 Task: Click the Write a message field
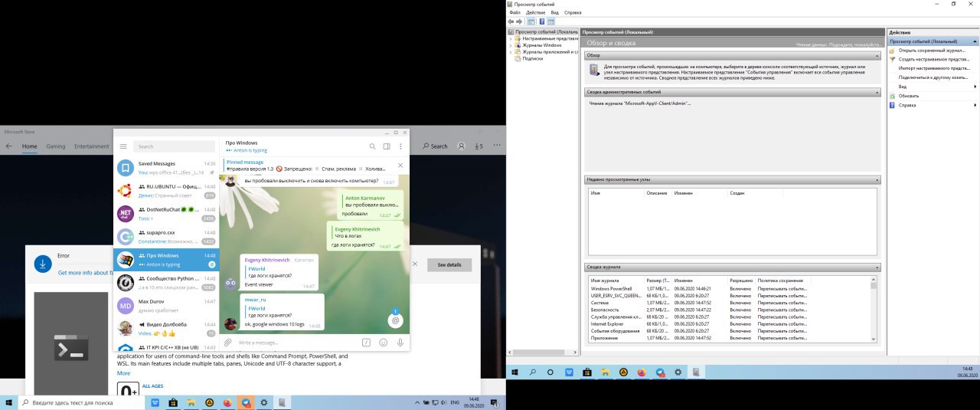point(297,343)
